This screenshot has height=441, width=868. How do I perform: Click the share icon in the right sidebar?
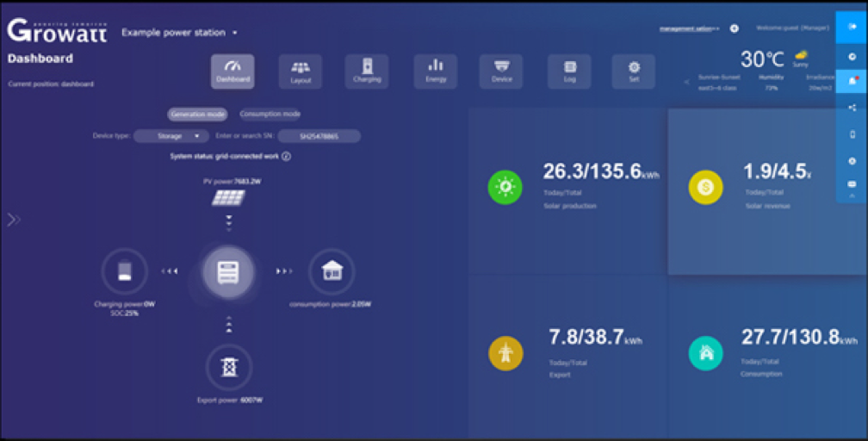coord(852,108)
